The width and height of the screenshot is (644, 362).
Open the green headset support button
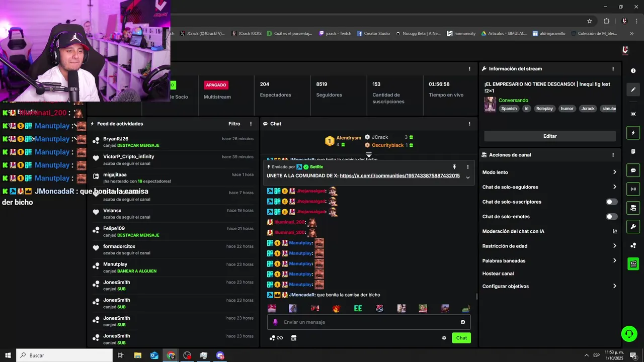[x=628, y=333]
